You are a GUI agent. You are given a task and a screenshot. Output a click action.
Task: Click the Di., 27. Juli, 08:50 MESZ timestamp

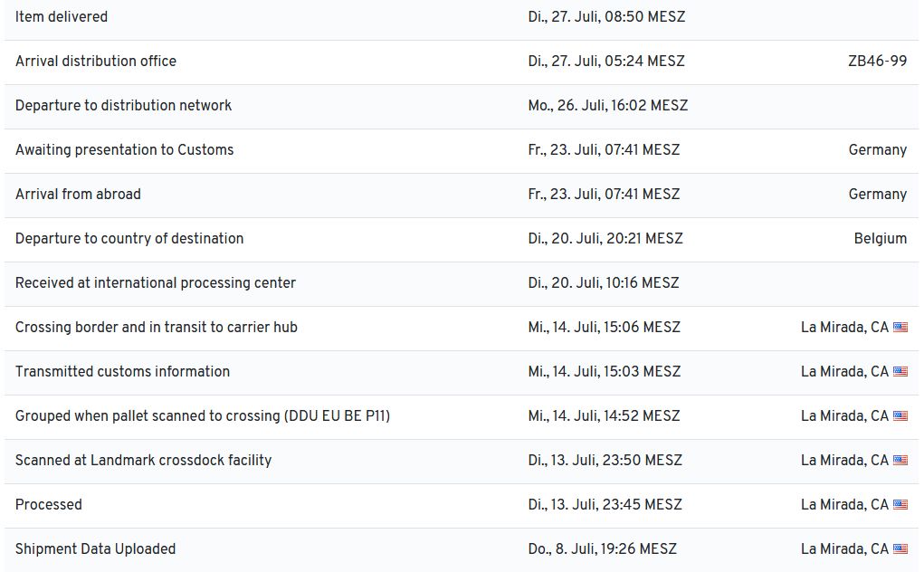click(606, 17)
